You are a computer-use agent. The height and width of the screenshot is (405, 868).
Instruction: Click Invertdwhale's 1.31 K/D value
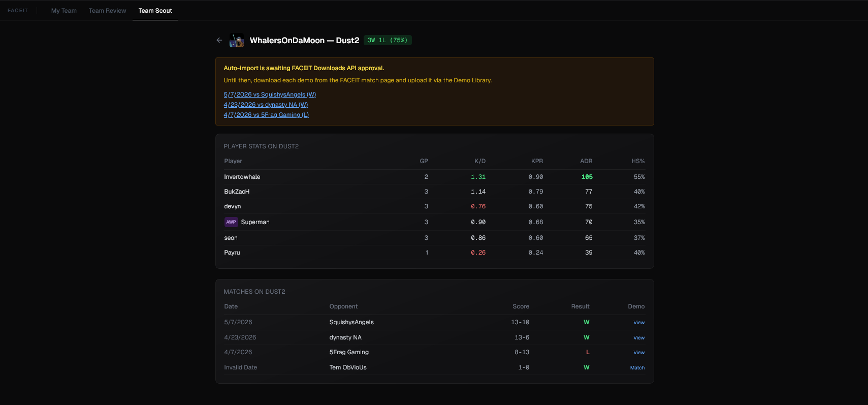478,177
